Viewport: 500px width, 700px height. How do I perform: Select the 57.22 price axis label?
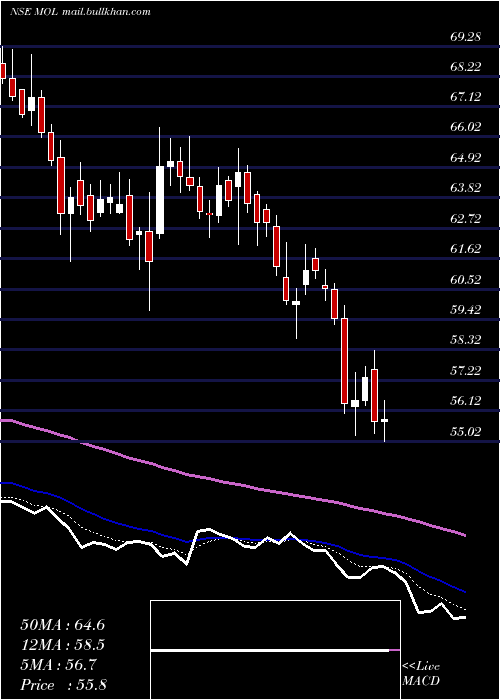pyautogui.click(x=466, y=371)
